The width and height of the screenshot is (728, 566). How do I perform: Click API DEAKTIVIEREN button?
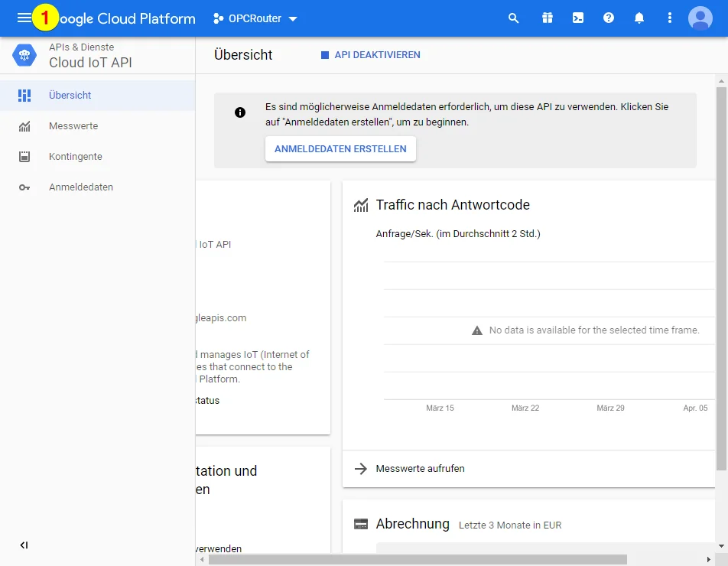click(370, 55)
